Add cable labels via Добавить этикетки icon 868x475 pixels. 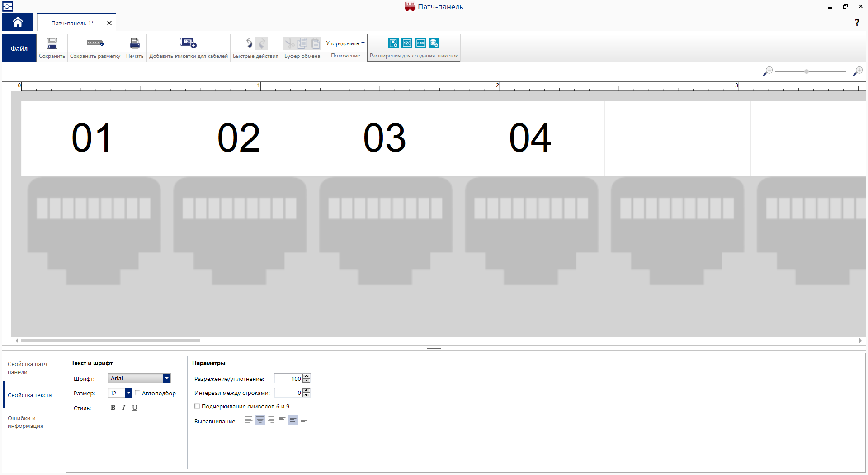coord(188,43)
